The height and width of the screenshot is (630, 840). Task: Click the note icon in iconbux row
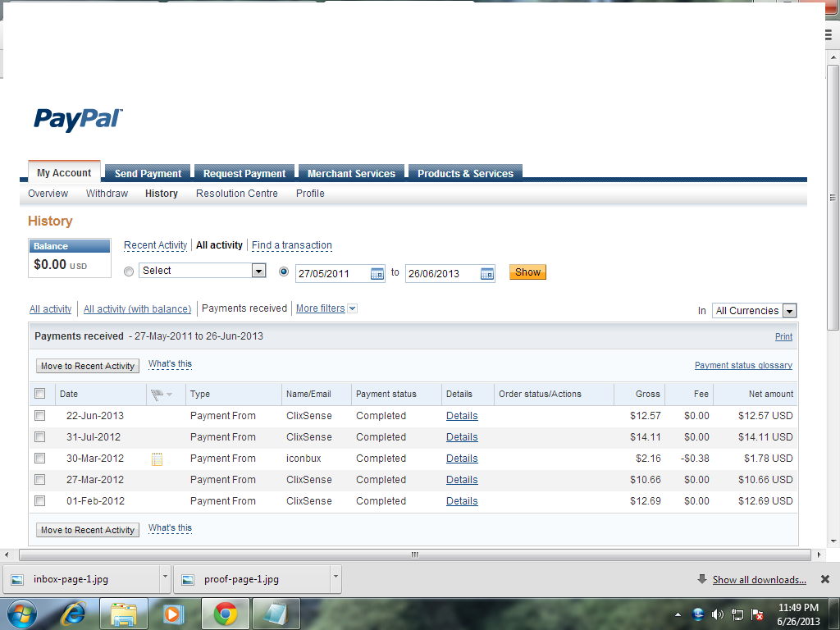click(157, 459)
